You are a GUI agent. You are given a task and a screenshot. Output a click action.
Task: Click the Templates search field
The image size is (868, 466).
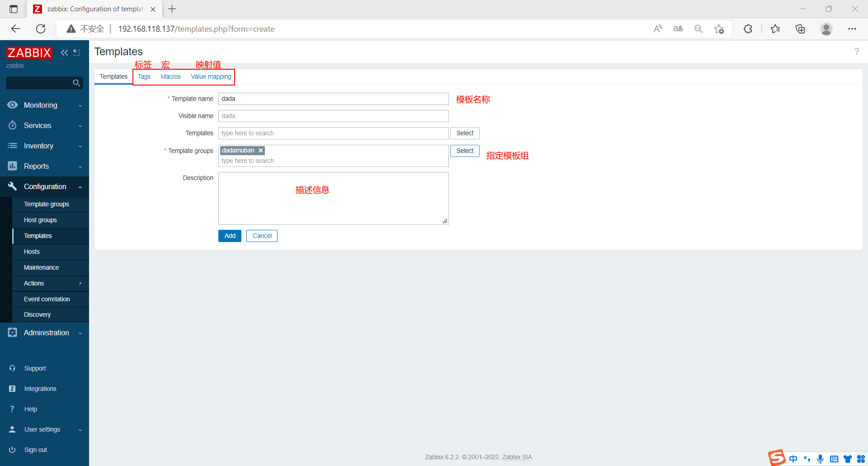333,133
